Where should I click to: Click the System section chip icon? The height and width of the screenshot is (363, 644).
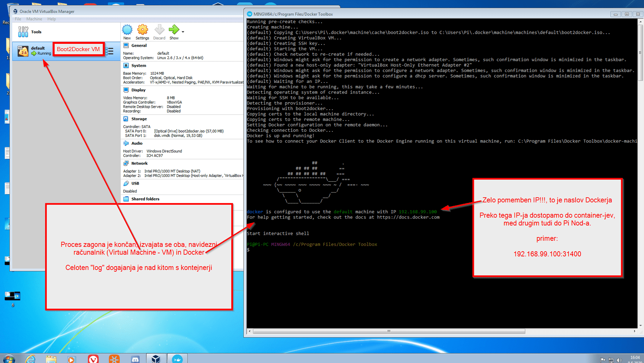coord(126,66)
